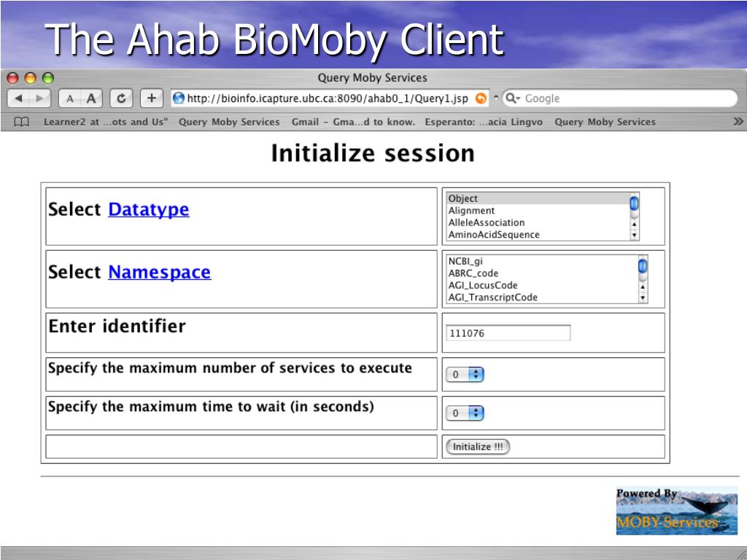Click namespace list scroll up arrow
This screenshot has width=747, height=560.
[x=643, y=287]
